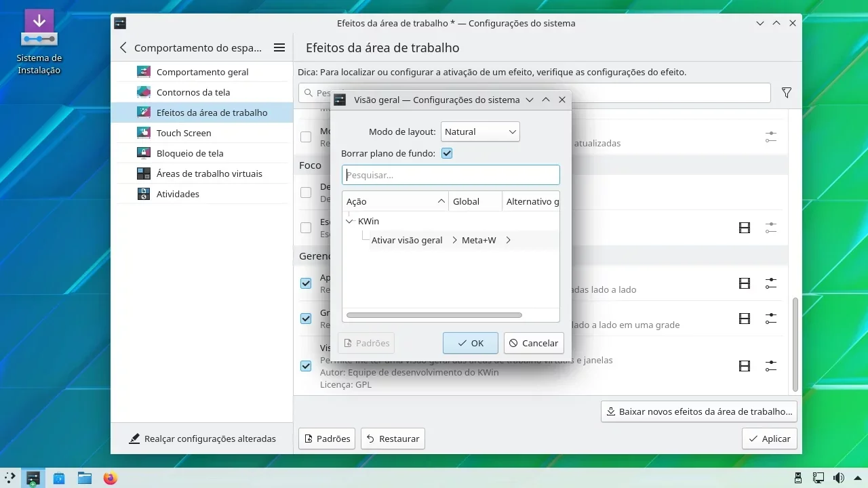Confirm the dialog with OK
868x488 pixels.
point(471,343)
